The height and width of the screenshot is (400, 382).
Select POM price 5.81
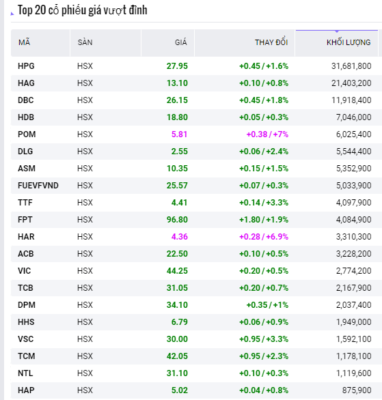click(179, 134)
